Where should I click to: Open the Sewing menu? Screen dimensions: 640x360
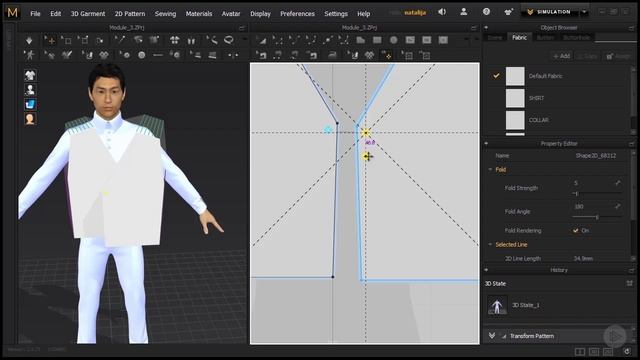165,13
